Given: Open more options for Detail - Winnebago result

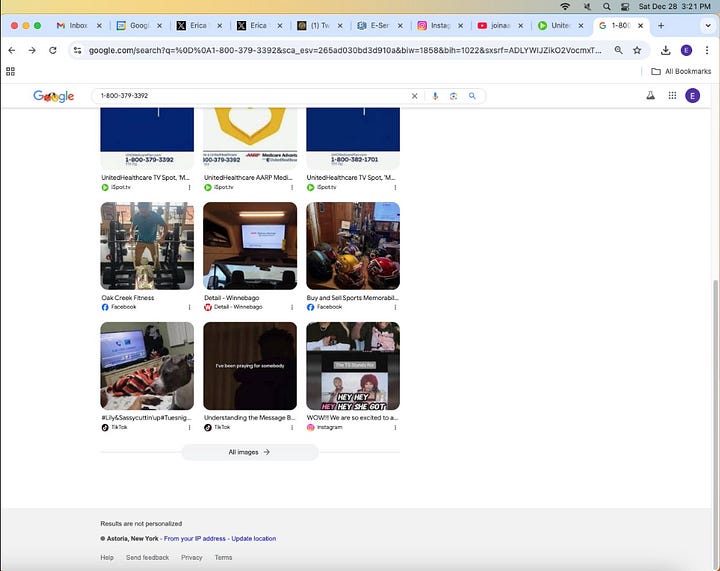Looking at the screenshot, I should (x=292, y=307).
